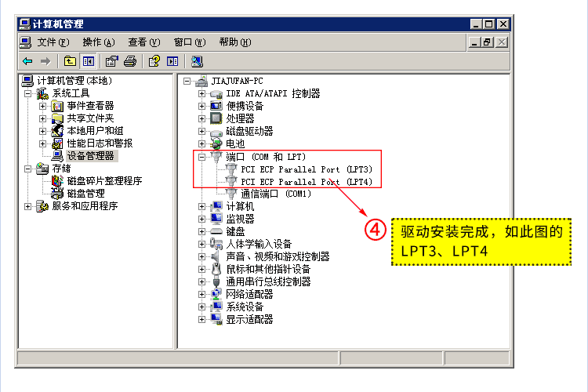Select 磁盘碎片整理程序 in the tree
588x392 pixels.
click(x=104, y=181)
